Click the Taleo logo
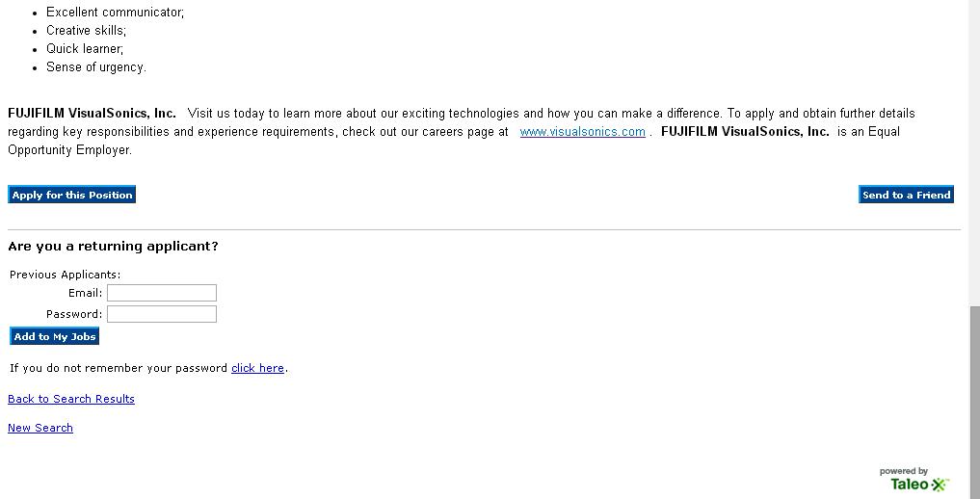Image resolution: width=980 pixels, height=499 pixels. pos(914,480)
